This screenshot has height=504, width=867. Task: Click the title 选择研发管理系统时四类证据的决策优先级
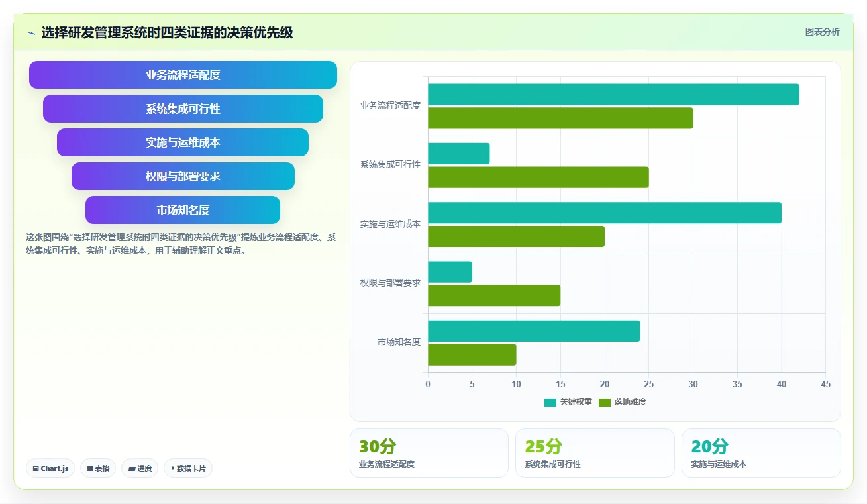coord(167,32)
